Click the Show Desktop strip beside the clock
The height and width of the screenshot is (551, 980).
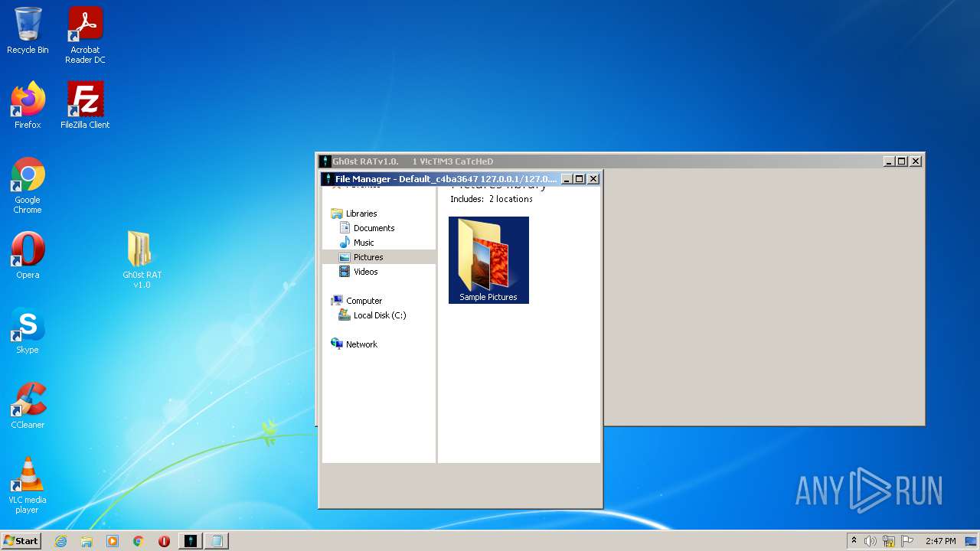[x=971, y=541]
